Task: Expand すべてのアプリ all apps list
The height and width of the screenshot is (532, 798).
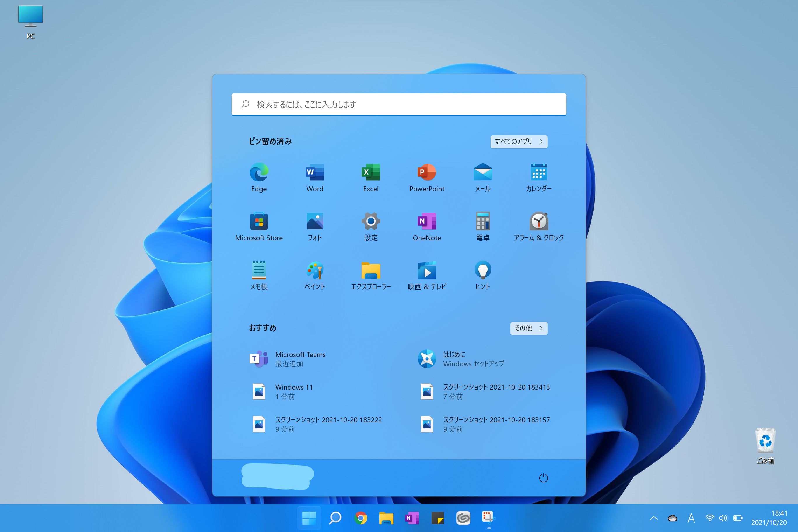Action: pos(518,141)
